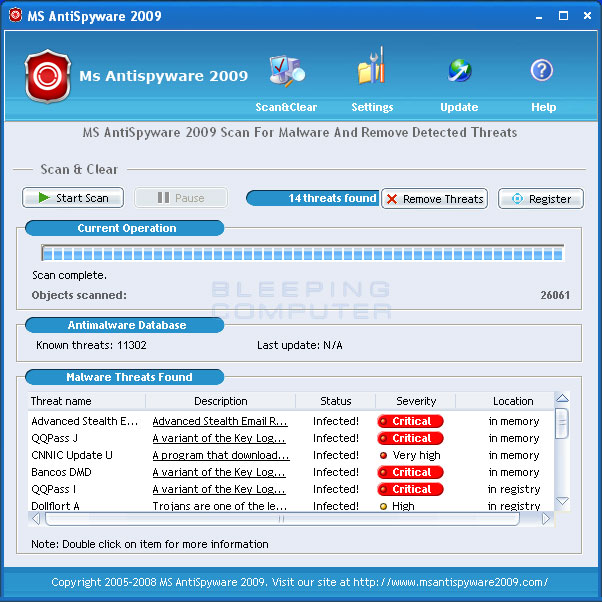Switch to Update tab label
The width and height of the screenshot is (602, 602).
coord(459,107)
